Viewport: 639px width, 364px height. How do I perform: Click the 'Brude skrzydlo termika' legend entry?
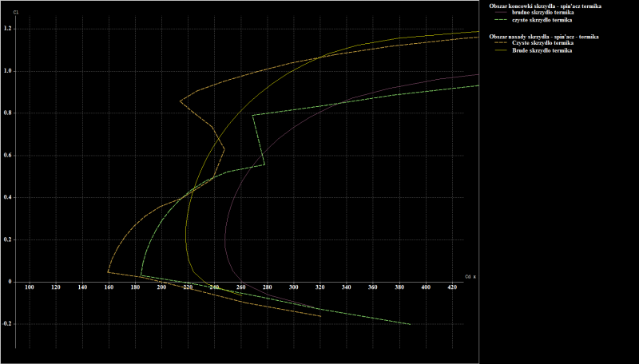543,50
